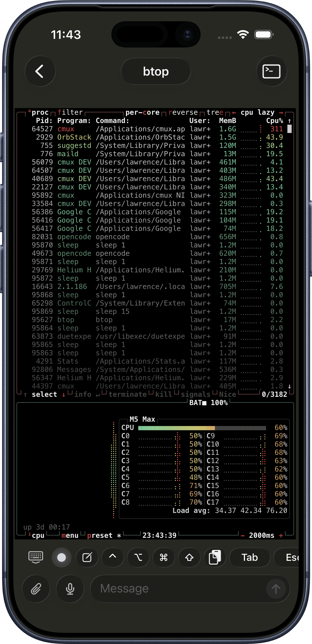Toggle the reverse sorting option
This screenshot has width=312, height=644.
pyautogui.click(x=183, y=113)
